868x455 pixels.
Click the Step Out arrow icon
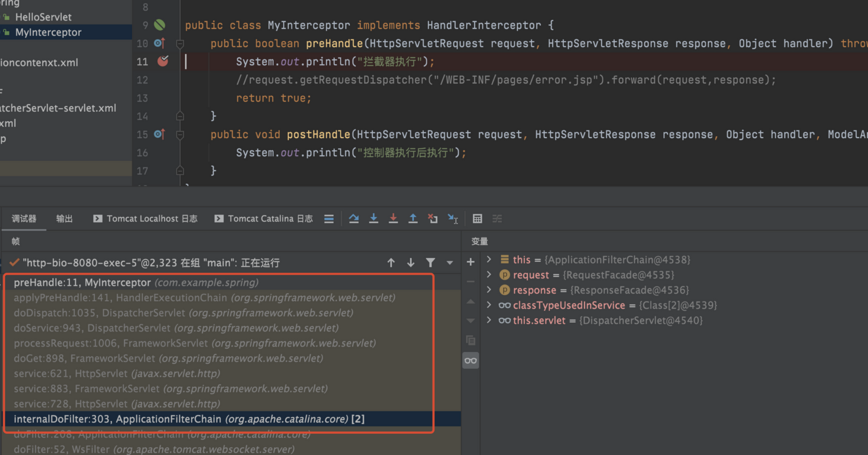pyautogui.click(x=413, y=219)
